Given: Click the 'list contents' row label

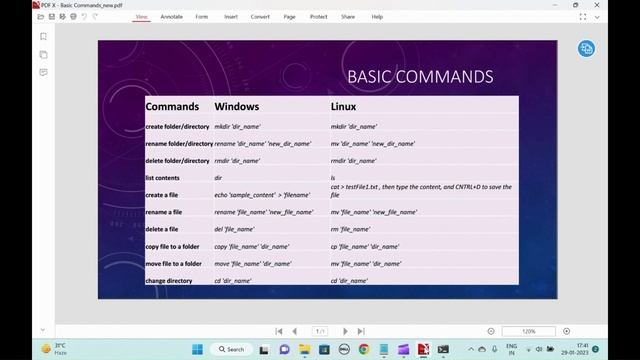Looking at the screenshot, I should coord(162,178).
